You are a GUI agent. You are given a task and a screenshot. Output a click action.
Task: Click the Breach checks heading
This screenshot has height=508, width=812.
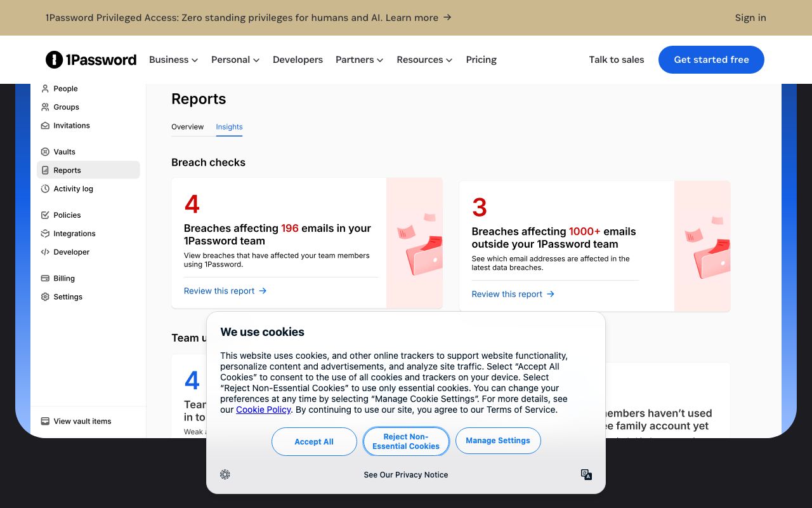[x=208, y=163]
